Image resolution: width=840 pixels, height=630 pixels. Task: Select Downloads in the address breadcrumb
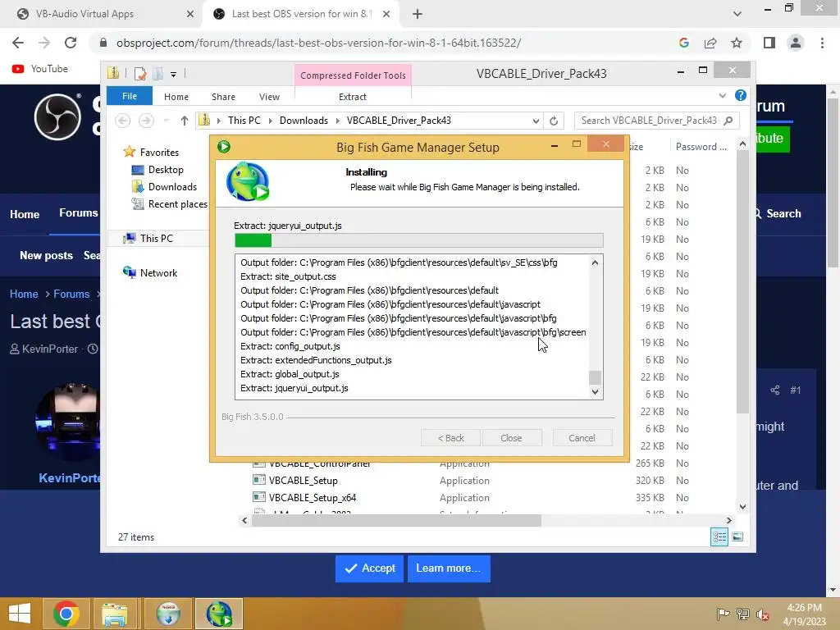(304, 121)
